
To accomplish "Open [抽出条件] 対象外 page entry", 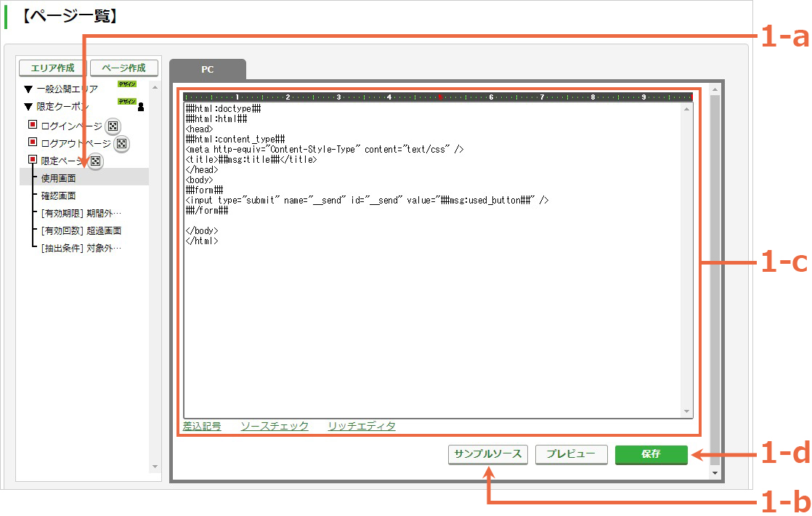I will pyautogui.click(x=81, y=248).
